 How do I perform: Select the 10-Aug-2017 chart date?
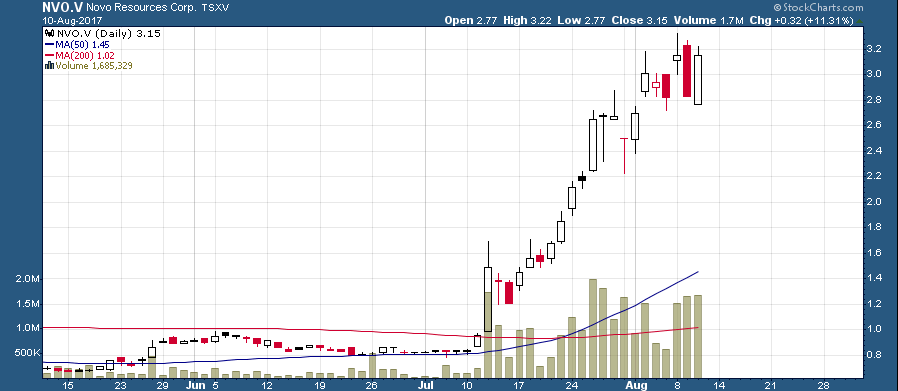point(71,21)
